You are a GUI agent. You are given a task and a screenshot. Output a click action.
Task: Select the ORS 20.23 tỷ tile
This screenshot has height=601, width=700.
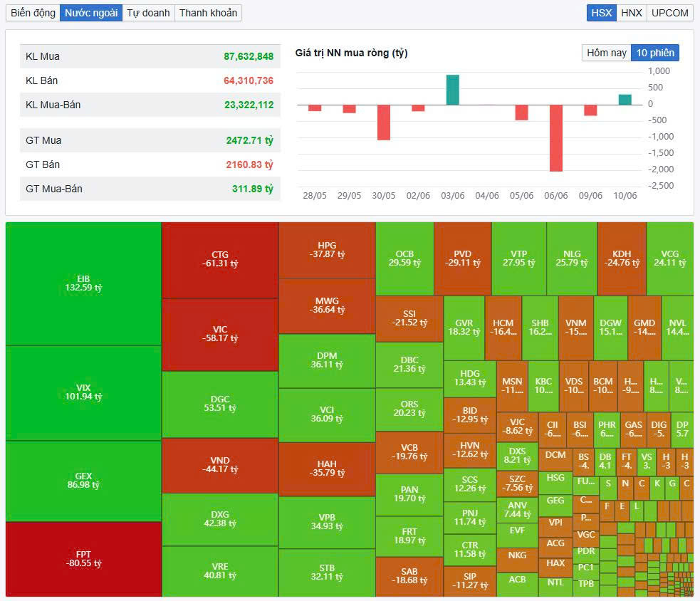tap(409, 409)
